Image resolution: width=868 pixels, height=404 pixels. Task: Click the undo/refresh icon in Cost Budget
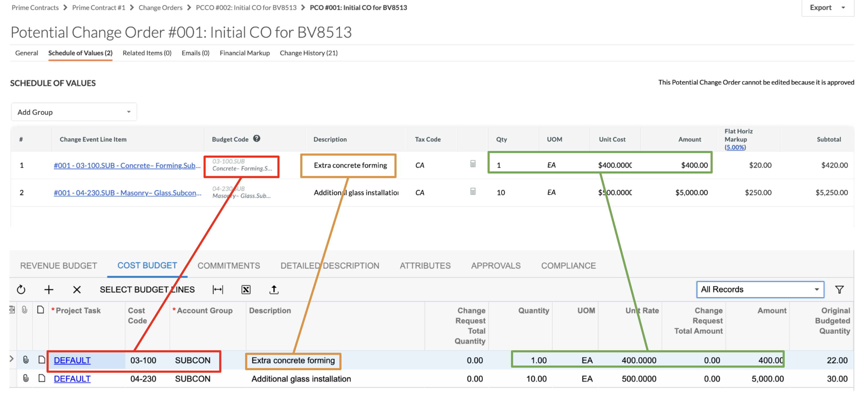point(23,290)
